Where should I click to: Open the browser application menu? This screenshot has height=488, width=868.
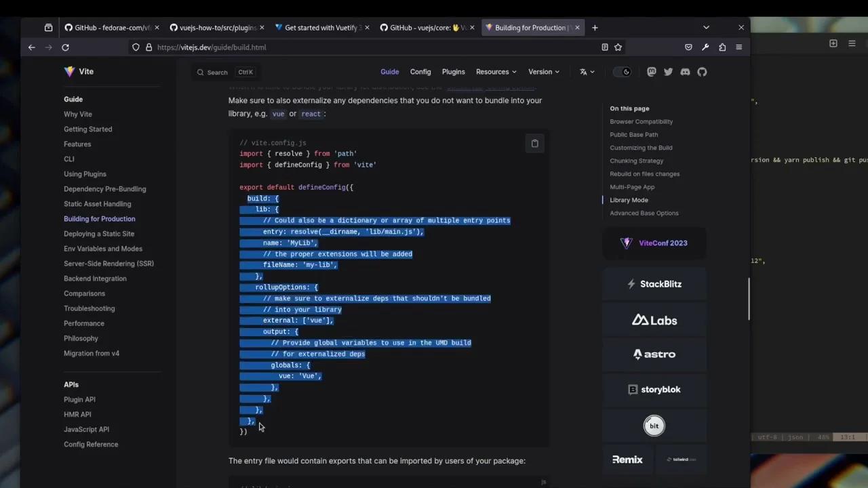coord(738,47)
